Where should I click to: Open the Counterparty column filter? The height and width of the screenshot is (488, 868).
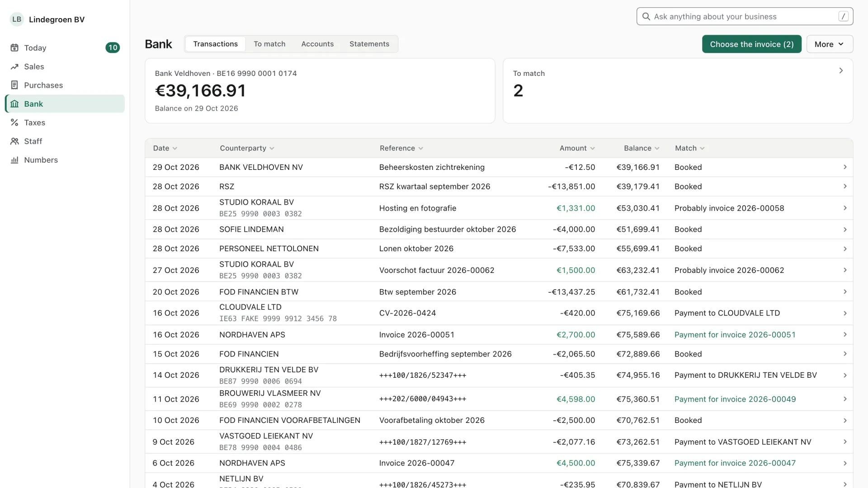click(247, 148)
